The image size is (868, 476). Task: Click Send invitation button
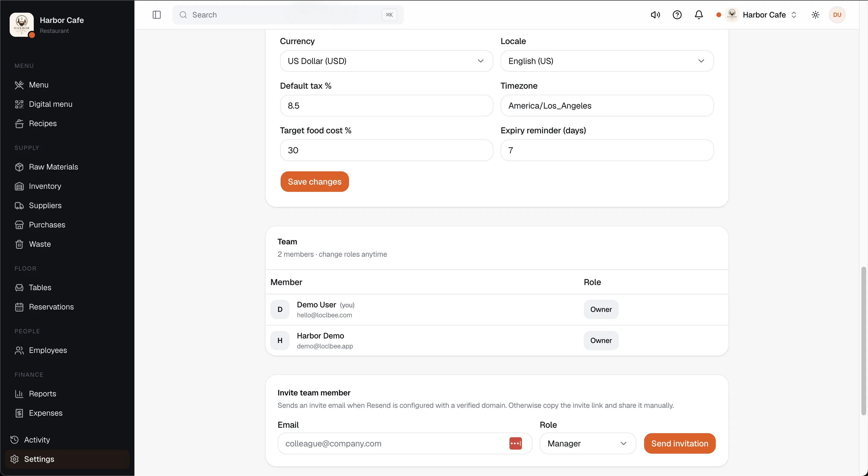pyautogui.click(x=680, y=443)
